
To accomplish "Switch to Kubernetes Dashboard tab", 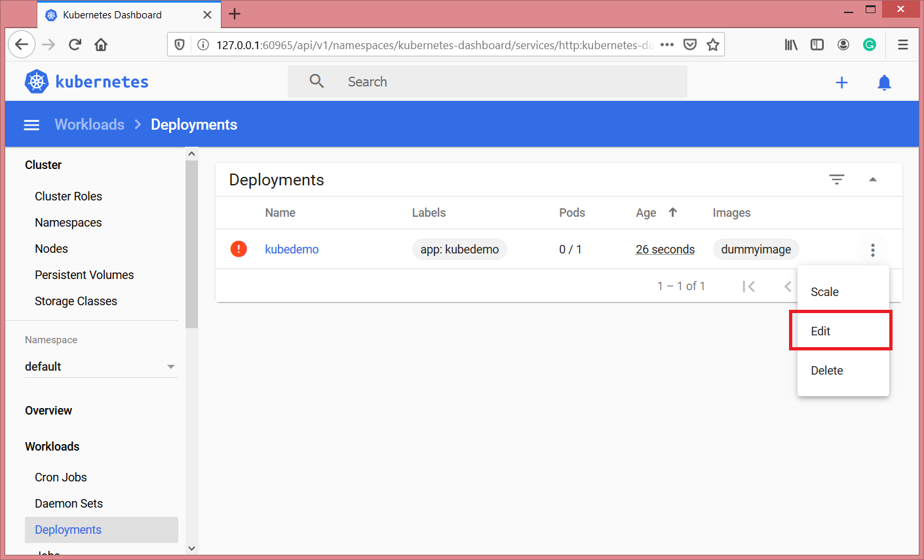I will pos(128,14).
